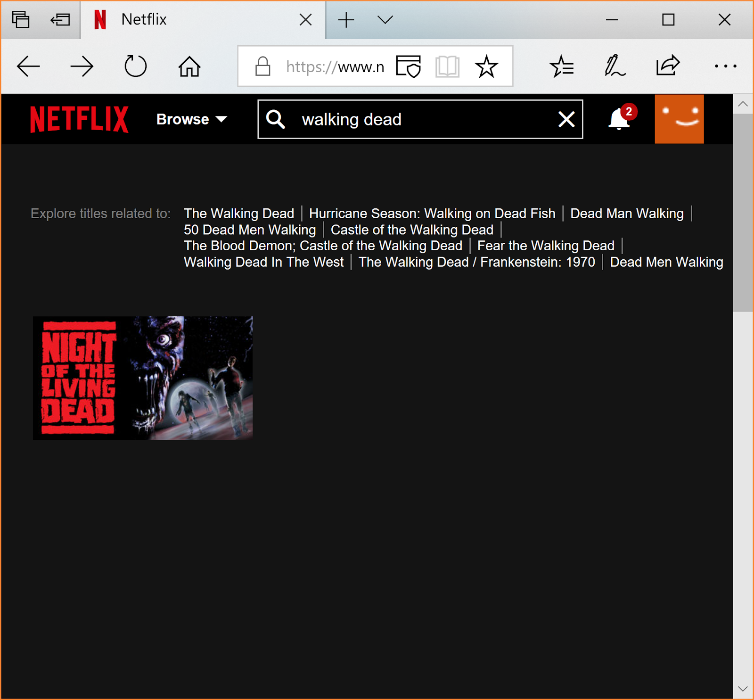Click the orange profile avatar

[679, 119]
